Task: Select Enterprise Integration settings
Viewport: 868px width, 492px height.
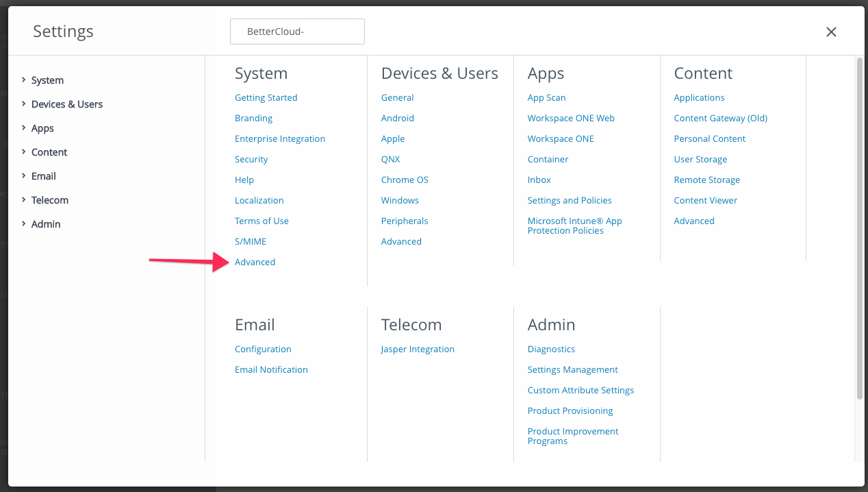Action: 280,138
